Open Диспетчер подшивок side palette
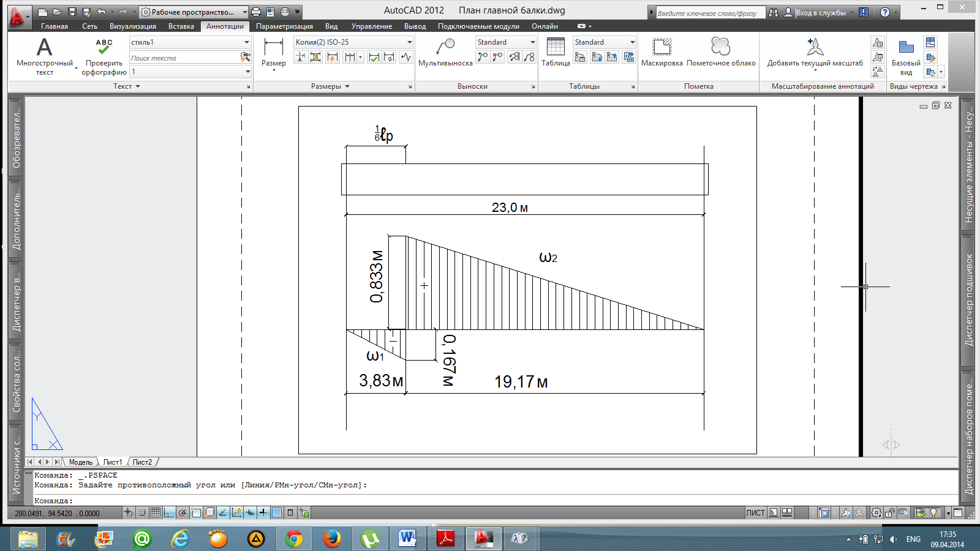The height and width of the screenshot is (551, 980). (968, 300)
